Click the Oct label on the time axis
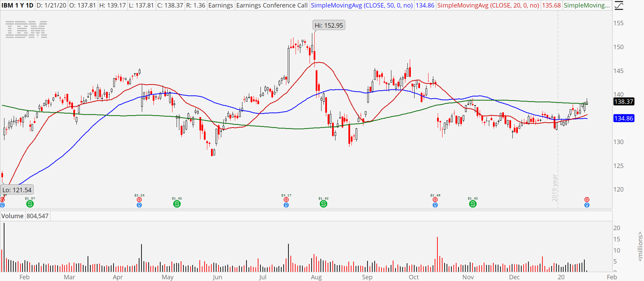Screen dimensions: 644x281 click(x=414, y=277)
